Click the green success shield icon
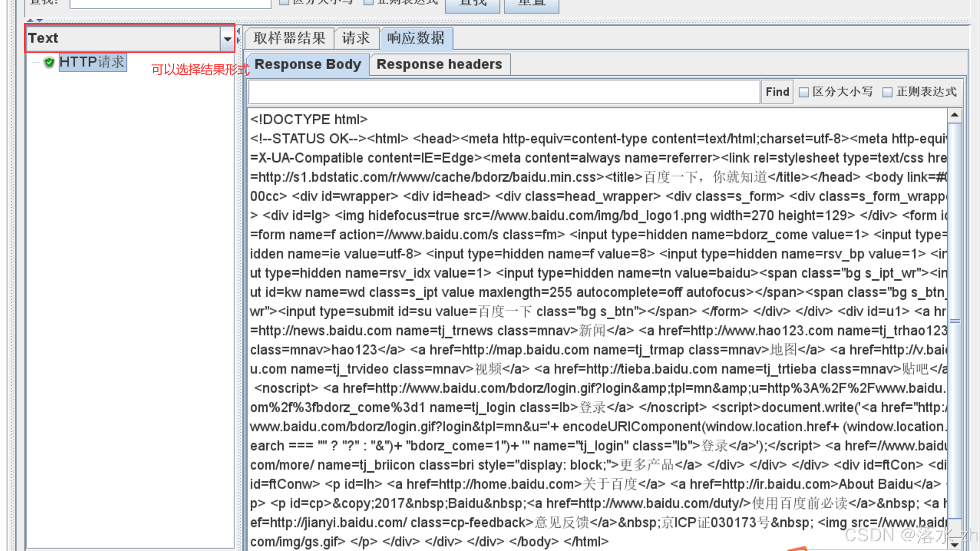980x551 pixels. 49,63
